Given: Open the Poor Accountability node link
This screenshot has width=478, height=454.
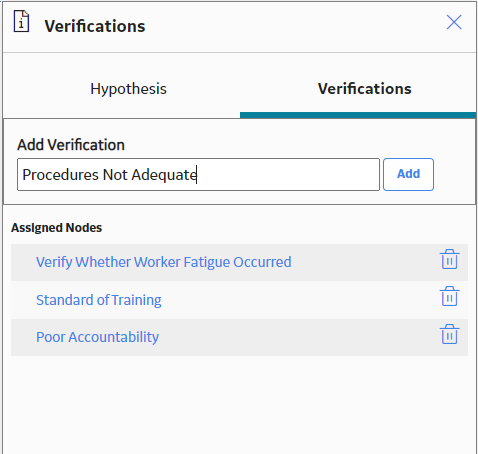Looking at the screenshot, I should [x=97, y=337].
